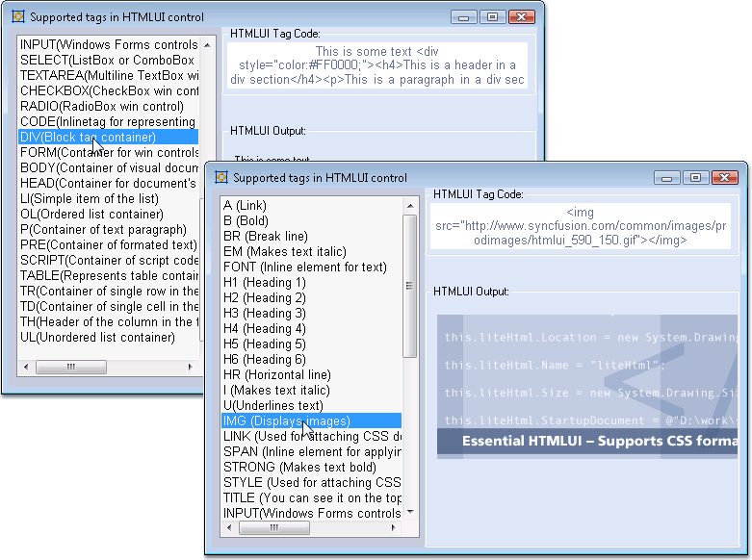
Task: Select 'HEAD(Container for document's' item
Action: click(109, 183)
